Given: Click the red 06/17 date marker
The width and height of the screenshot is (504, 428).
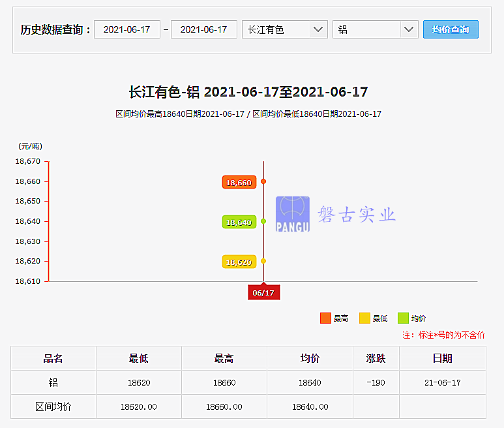Looking at the screenshot, I should click(x=264, y=292).
